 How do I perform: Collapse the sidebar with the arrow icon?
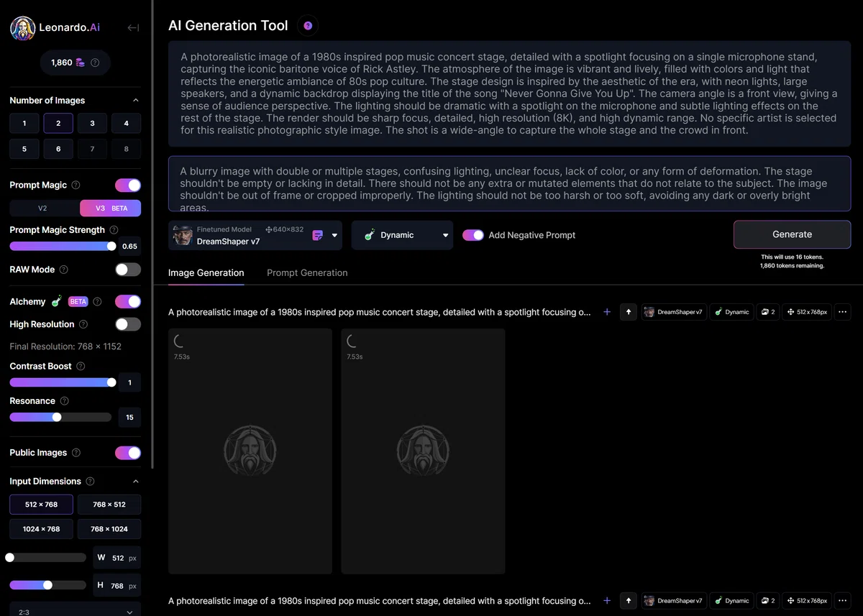[133, 28]
